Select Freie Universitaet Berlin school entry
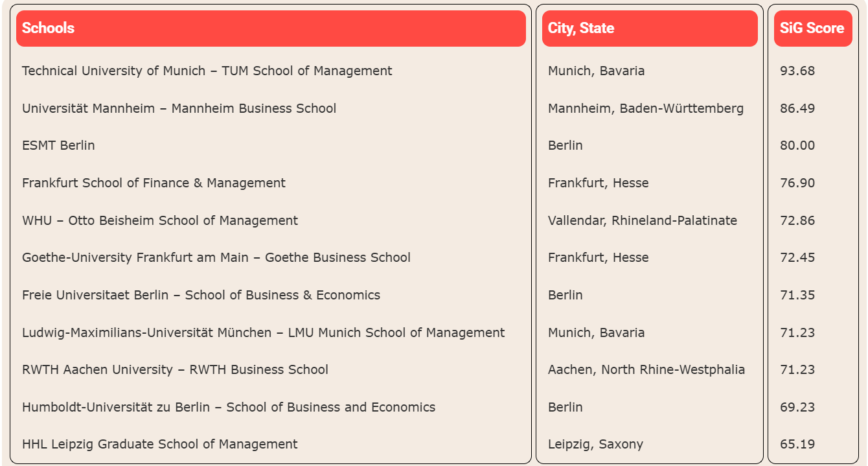 [x=201, y=295]
